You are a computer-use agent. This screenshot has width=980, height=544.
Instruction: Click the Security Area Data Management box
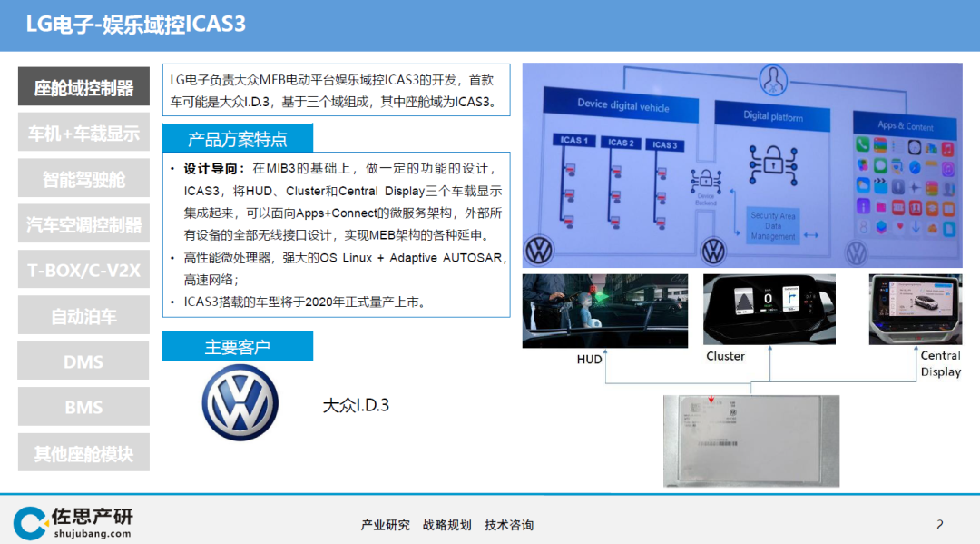tap(773, 226)
